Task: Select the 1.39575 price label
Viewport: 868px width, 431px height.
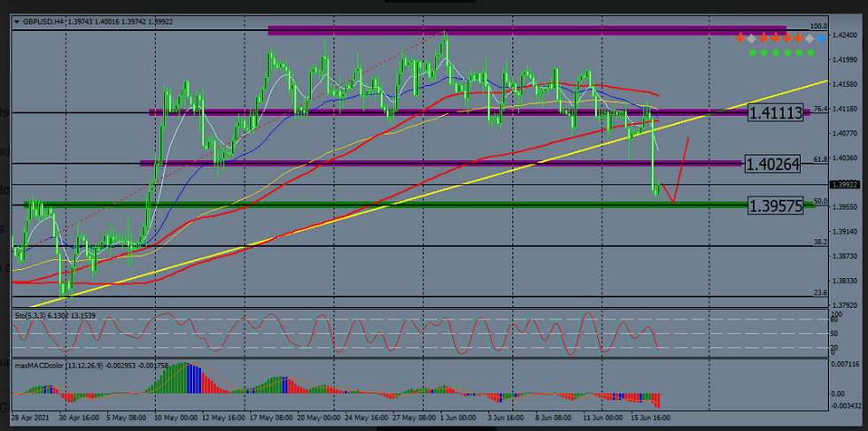Action: click(x=775, y=205)
